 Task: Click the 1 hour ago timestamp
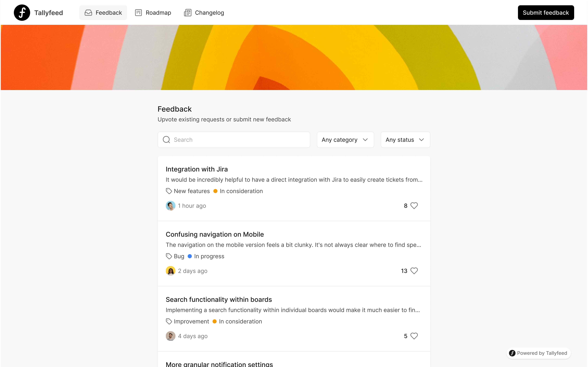coord(192,206)
